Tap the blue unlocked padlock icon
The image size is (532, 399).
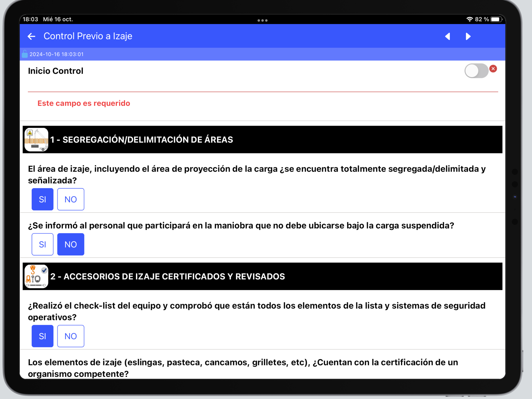point(25,54)
